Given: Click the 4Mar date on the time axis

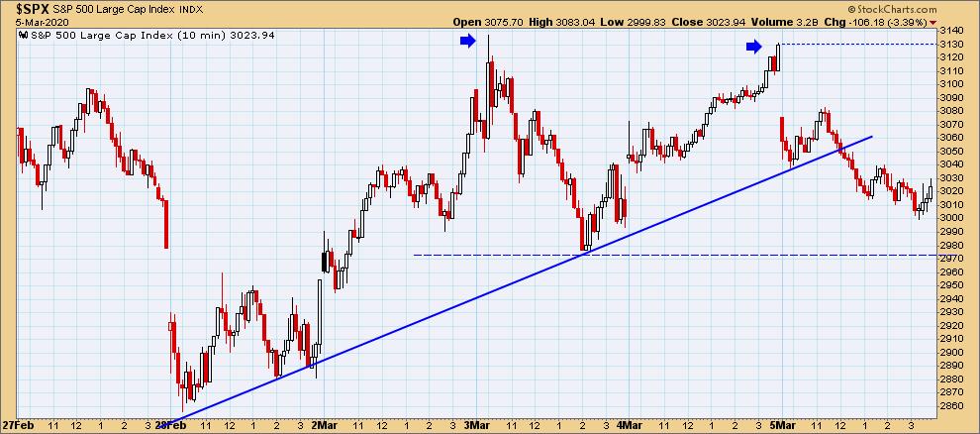Looking at the screenshot, I should (631, 425).
